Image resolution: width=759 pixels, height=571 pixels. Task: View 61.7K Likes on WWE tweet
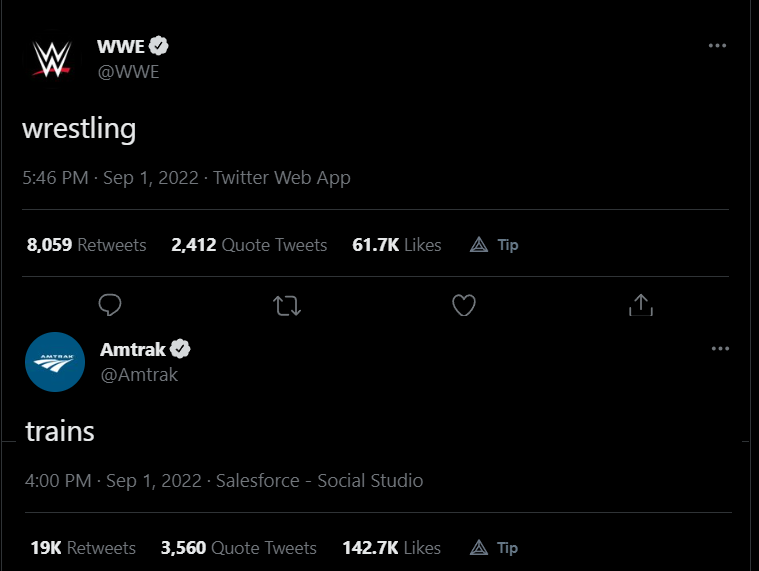coord(397,245)
